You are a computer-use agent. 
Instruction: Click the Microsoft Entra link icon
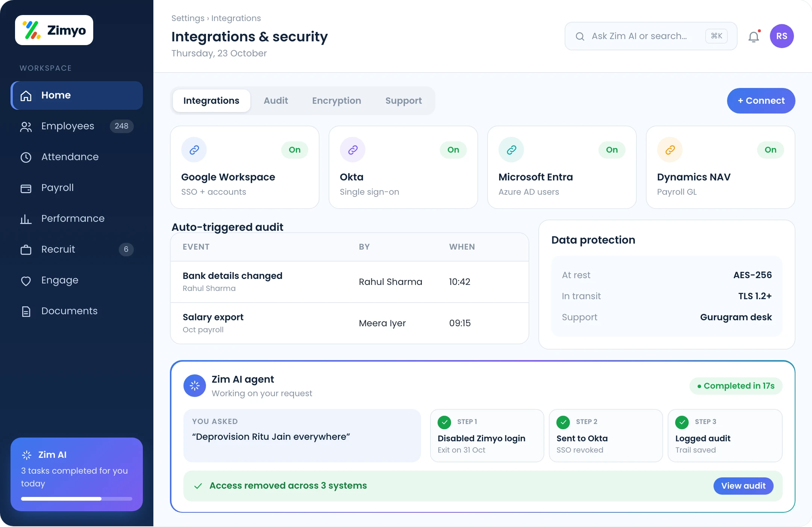pyautogui.click(x=511, y=150)
